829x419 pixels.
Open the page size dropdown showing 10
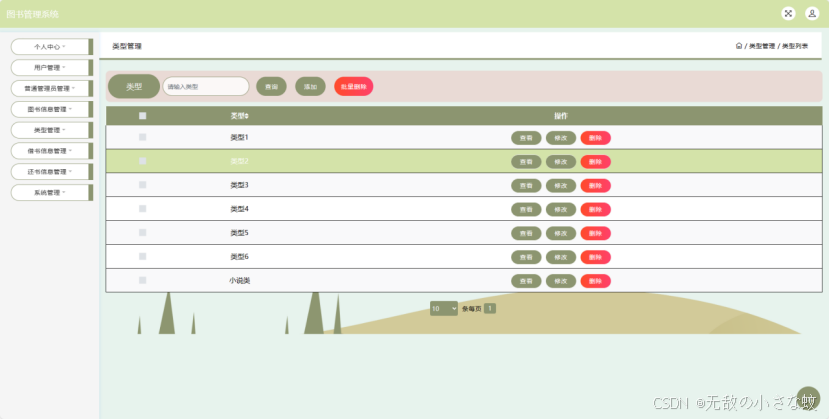click(x=444, y=309)
